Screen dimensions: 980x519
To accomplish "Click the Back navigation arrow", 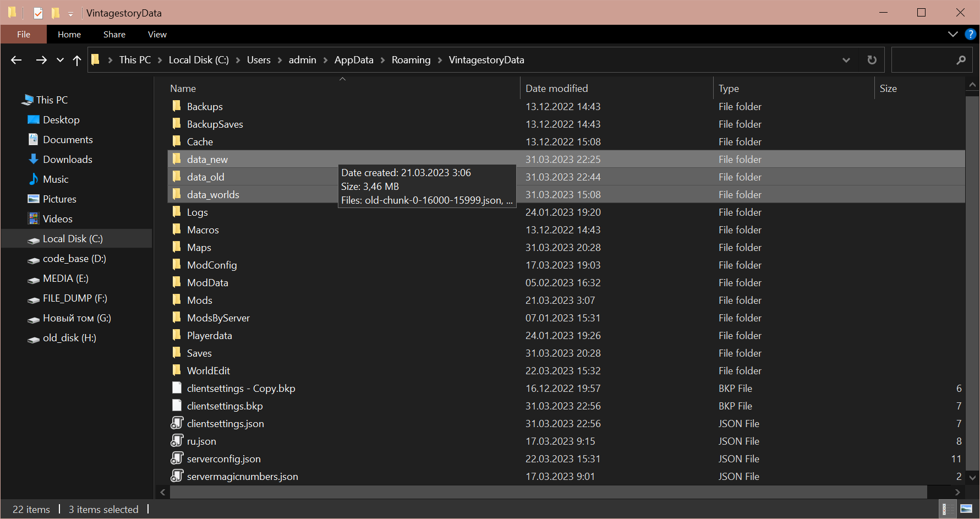I will (x=17, y=60).
